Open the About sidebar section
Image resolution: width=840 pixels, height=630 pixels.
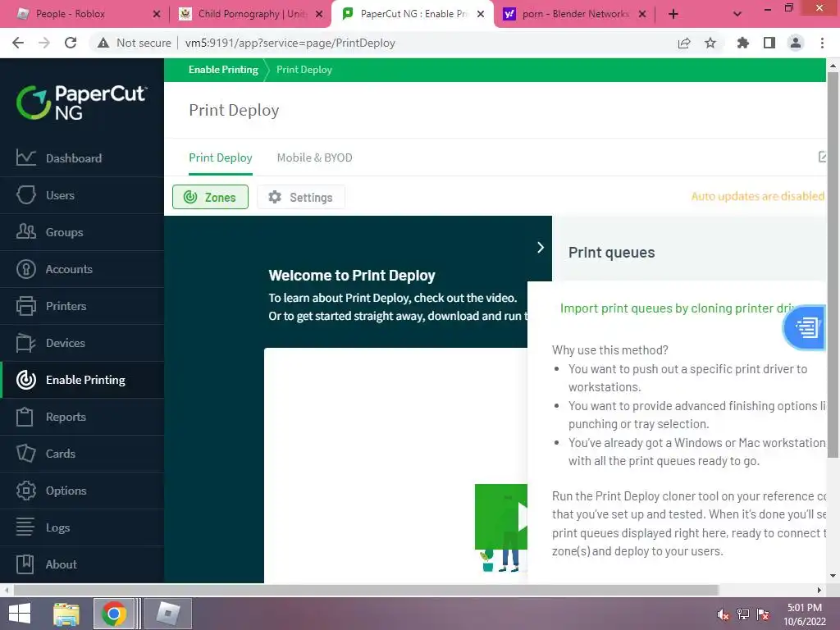coord(82,564)
